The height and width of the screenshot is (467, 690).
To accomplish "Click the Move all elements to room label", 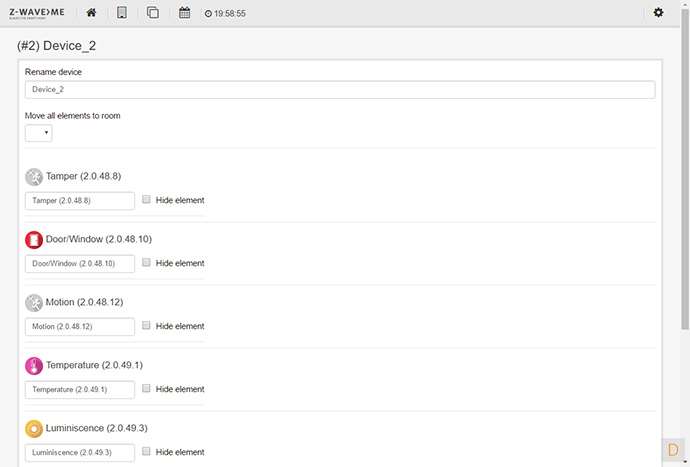I will 73,116.
